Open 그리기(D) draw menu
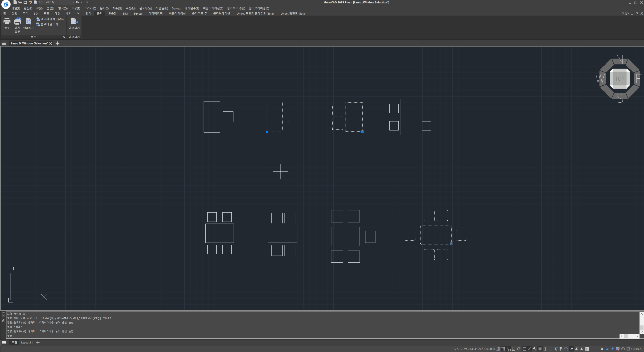Viewport: 644px width, 352px height. [90, 8]
